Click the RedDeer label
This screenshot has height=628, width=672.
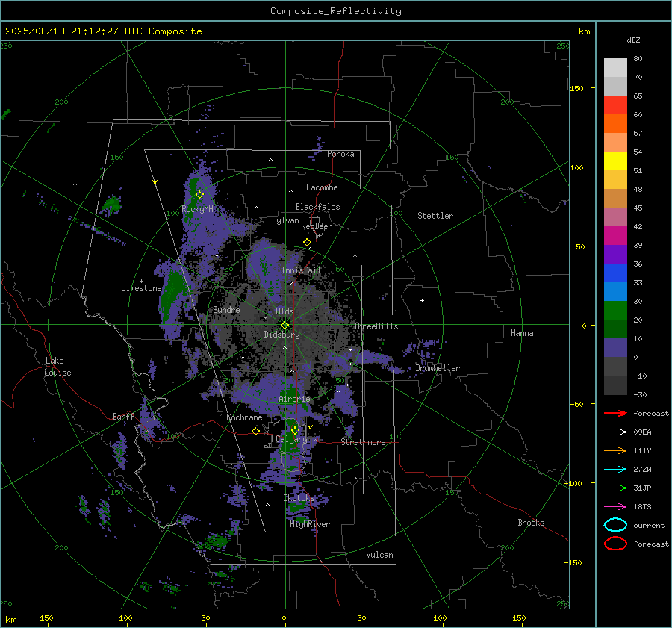pos(317,226)
